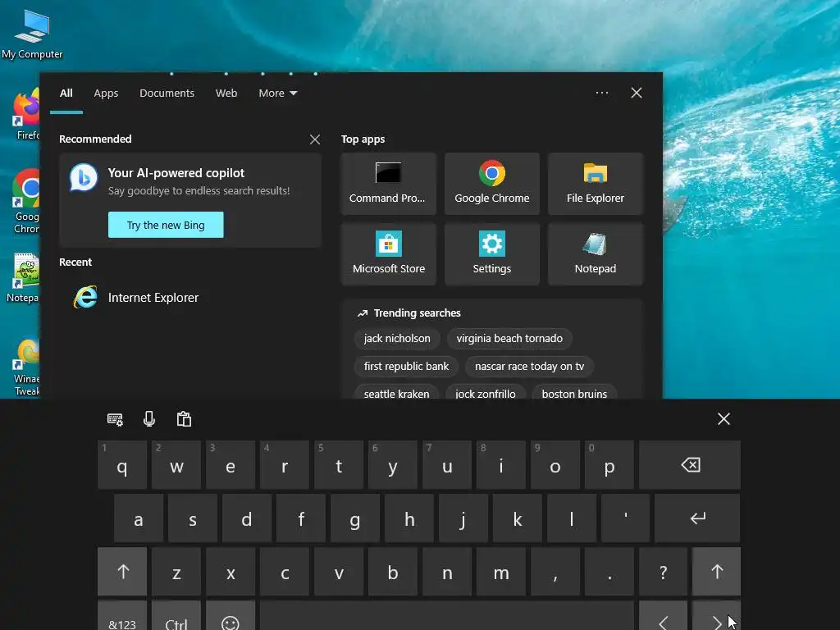Screen dimensions: 840x630
Task: Open Google Chrome desktop shortcut
Action: click(25, 202)
